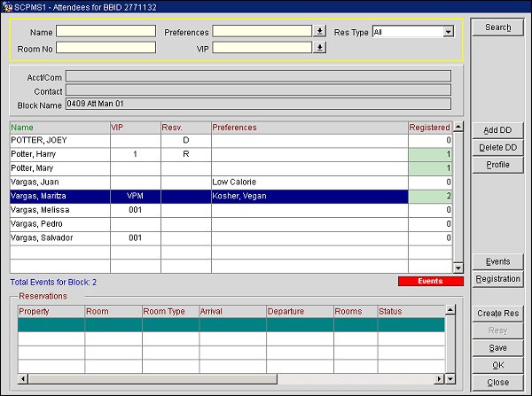Sort by the Name column header
The width and height of the screenshot is (532, 396).
point(59,128)
